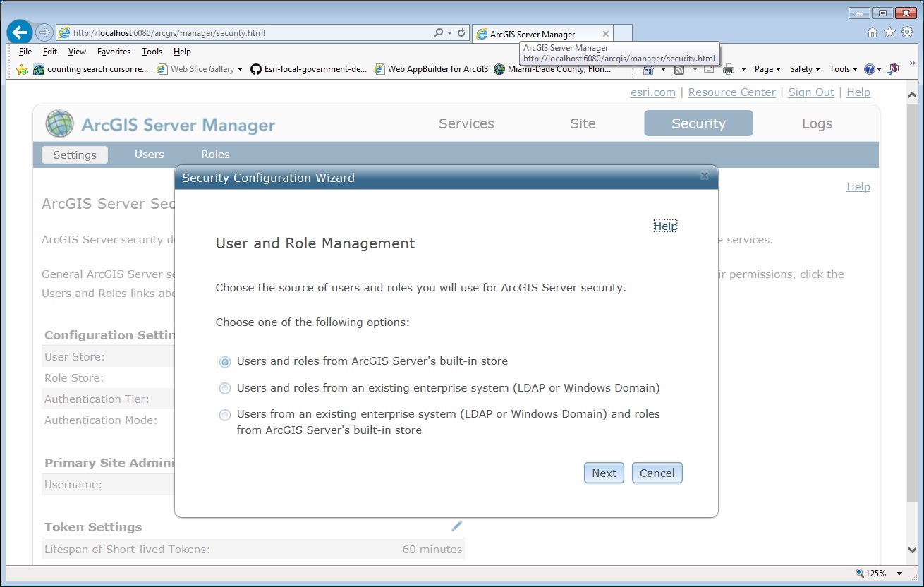Open the File menu

(x=25, y=52)
